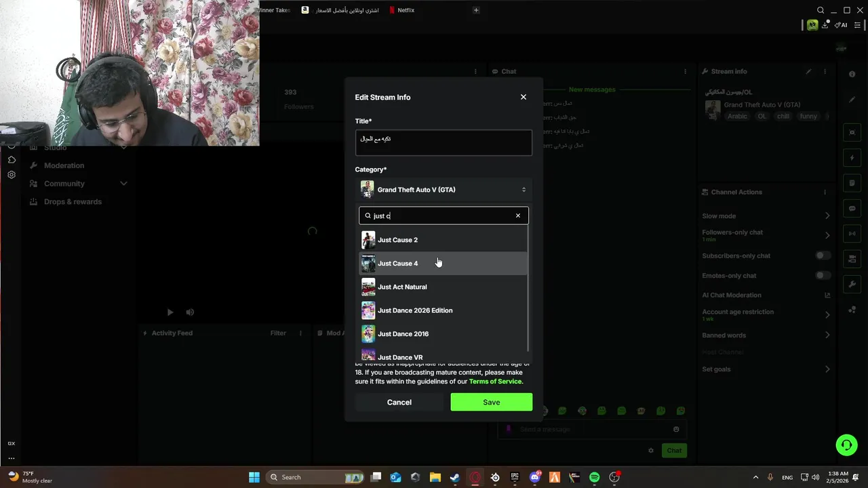Click the wrench icon in right sidebar
Screen dimensions: 868x488
(852, 284)
